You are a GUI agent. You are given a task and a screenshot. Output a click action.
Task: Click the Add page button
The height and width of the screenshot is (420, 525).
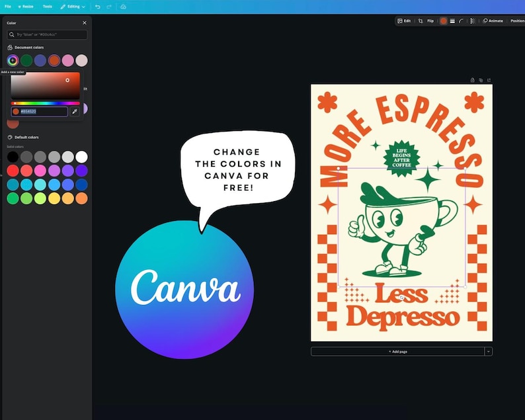pyautogui.click(x=397, y=352)
